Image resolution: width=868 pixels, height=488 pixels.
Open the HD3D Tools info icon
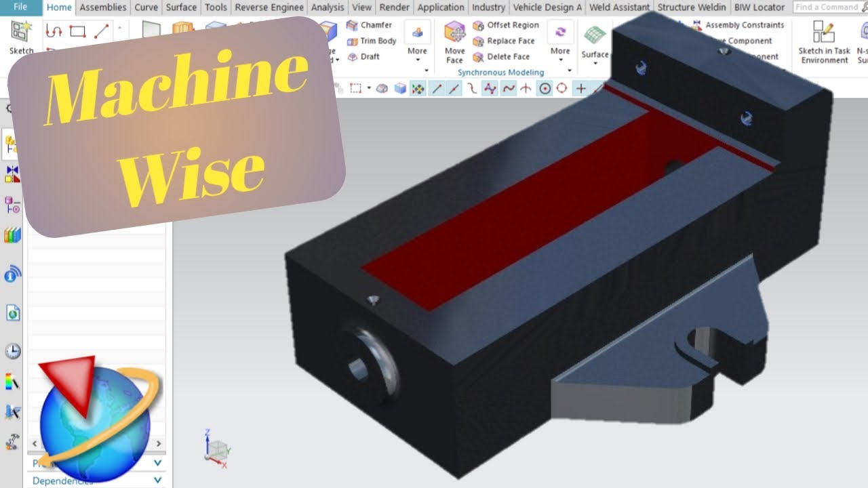click(x=12, y=274)
